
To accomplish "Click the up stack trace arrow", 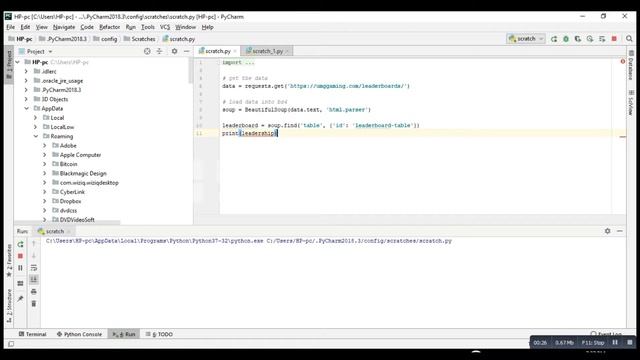I will (x=34, y=244).
